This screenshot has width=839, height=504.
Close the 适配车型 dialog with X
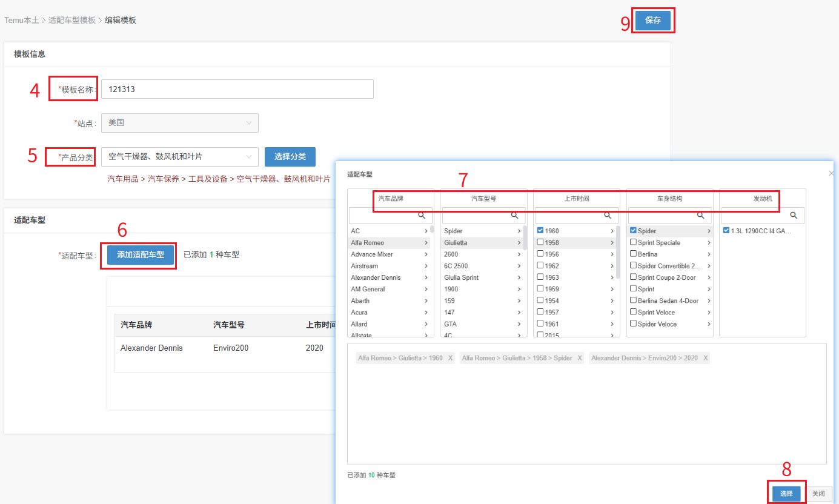point(831,174)
